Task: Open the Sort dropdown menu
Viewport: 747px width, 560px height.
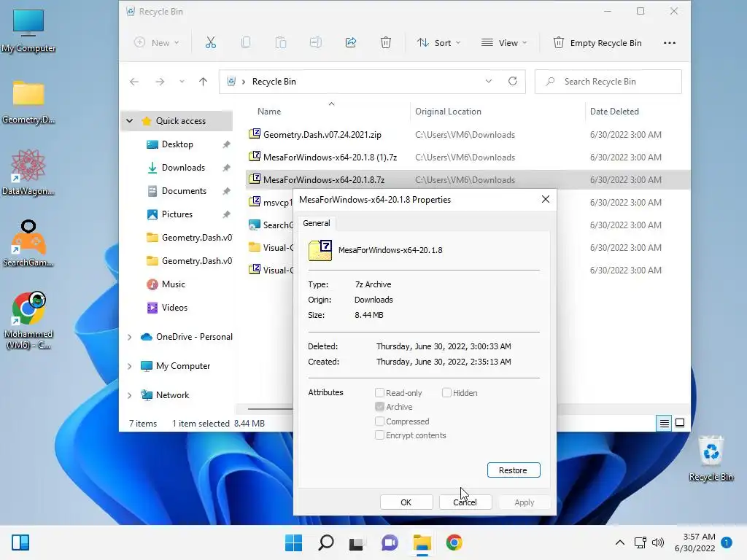Action: pos(438,43)
